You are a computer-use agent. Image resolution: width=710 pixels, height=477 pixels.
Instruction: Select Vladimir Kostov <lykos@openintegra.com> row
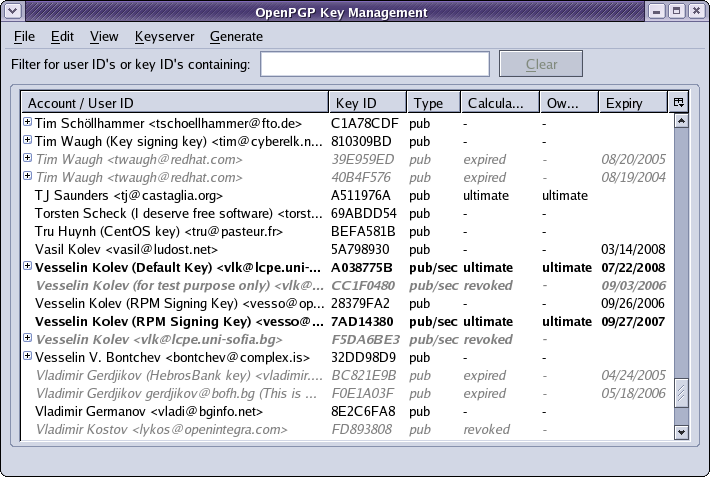coord(347,429)
